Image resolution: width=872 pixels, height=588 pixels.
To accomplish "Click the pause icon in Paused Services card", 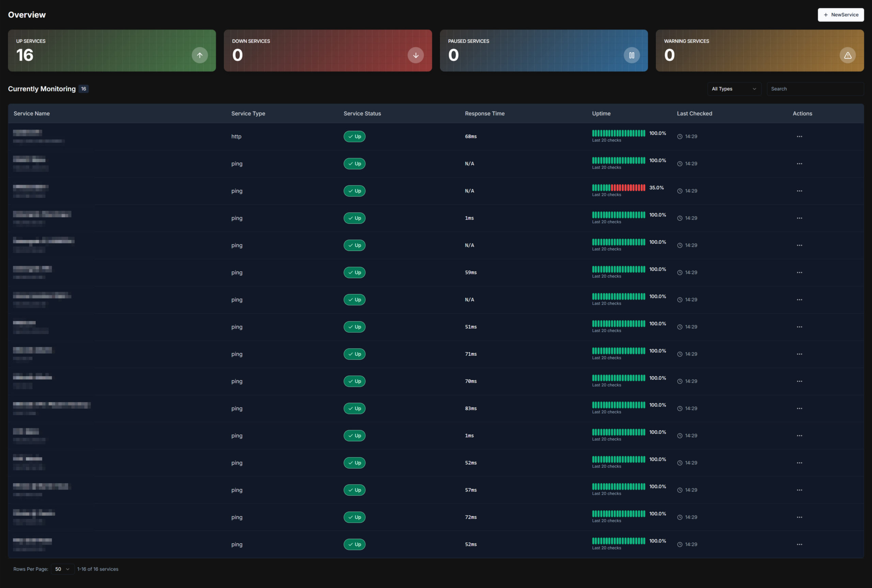I will [632, 55].
